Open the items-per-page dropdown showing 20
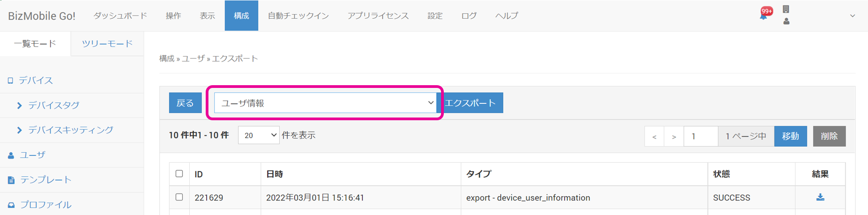The height and width of the screenshot is (215, 868). (259, 135)
